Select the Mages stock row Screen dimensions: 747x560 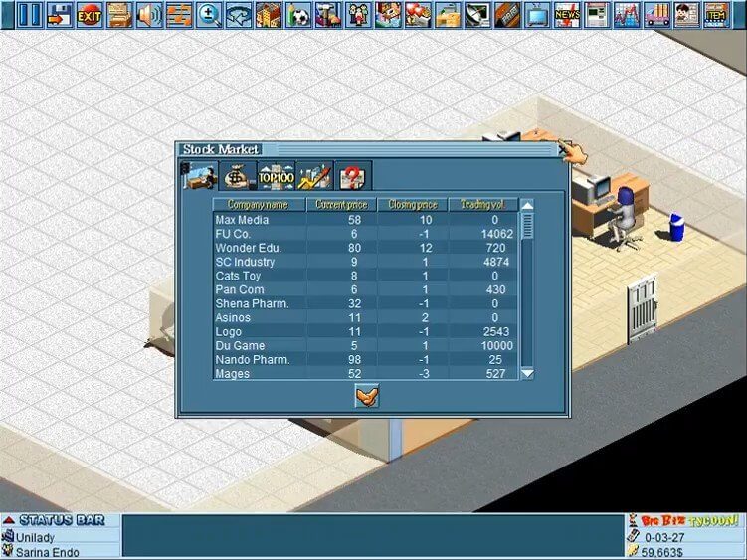(365, 373)
